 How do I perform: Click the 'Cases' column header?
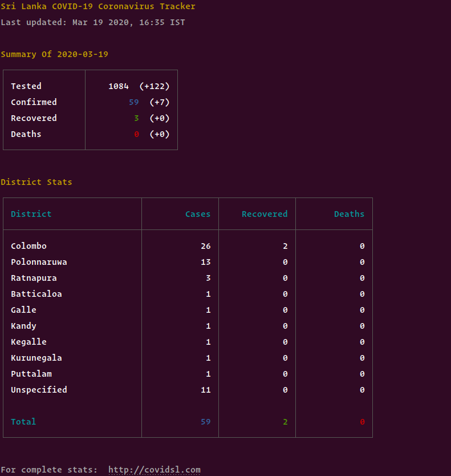coord(198,214)
